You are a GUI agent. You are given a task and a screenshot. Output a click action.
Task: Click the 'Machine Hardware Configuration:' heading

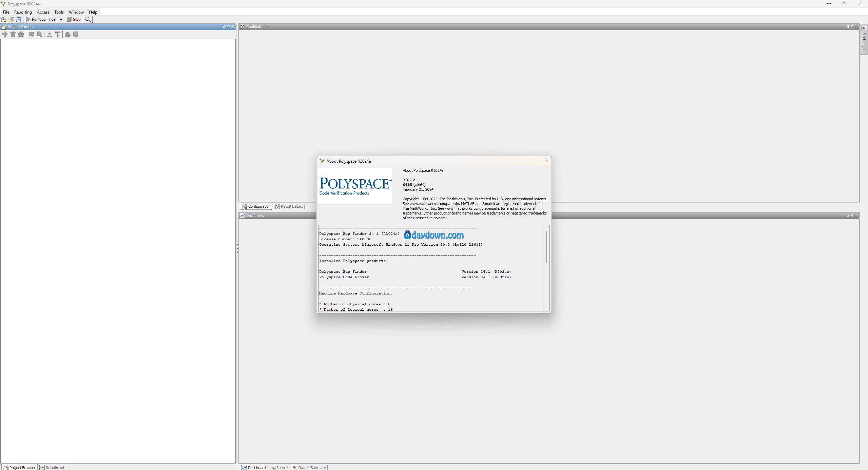pos(355,293)
